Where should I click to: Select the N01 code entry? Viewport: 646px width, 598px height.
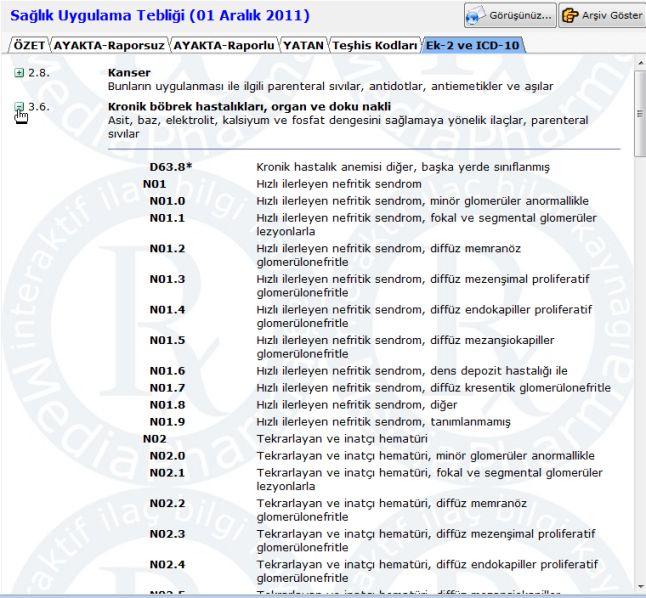(154, 184)
